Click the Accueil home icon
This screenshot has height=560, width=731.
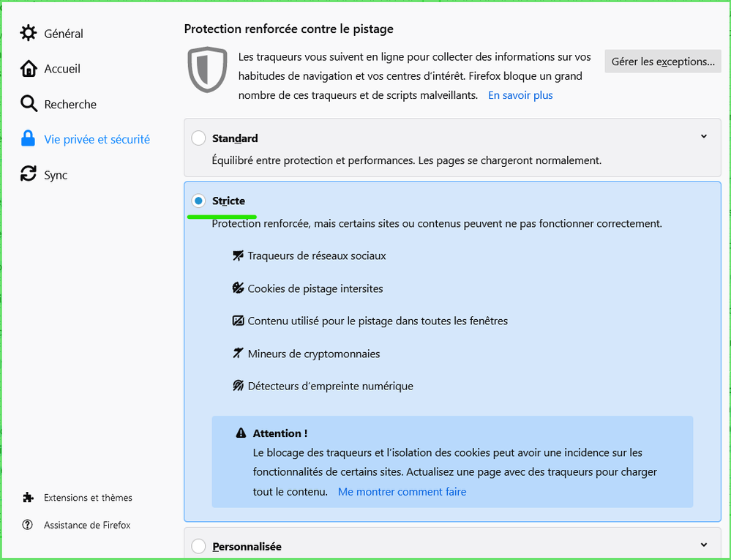click(29, 69)
